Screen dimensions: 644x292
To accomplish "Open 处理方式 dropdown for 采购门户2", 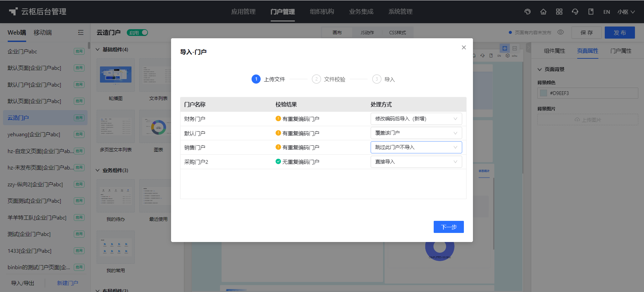I will coord(416,162).
